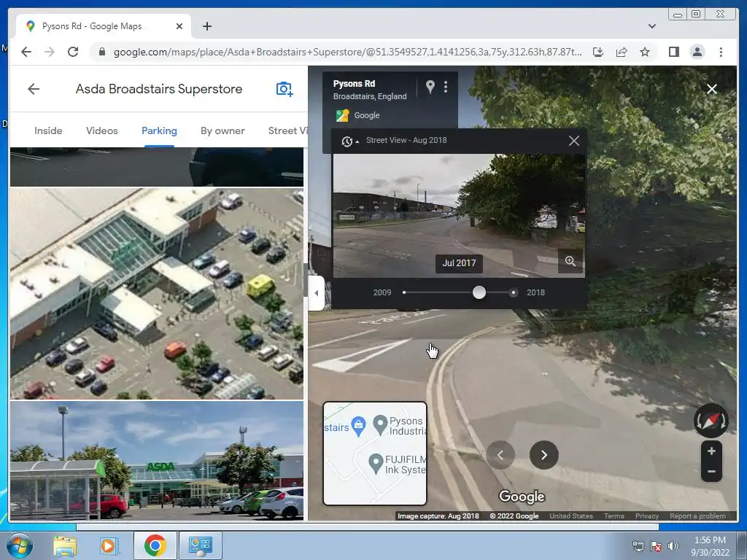This screenshot has height=560, width=747.
Task: Zoom out Street View with minus button
Action: tap(711, 472)
